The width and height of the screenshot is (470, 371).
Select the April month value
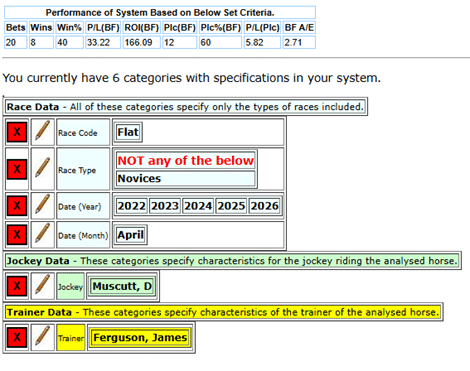(x=131, y=235)
